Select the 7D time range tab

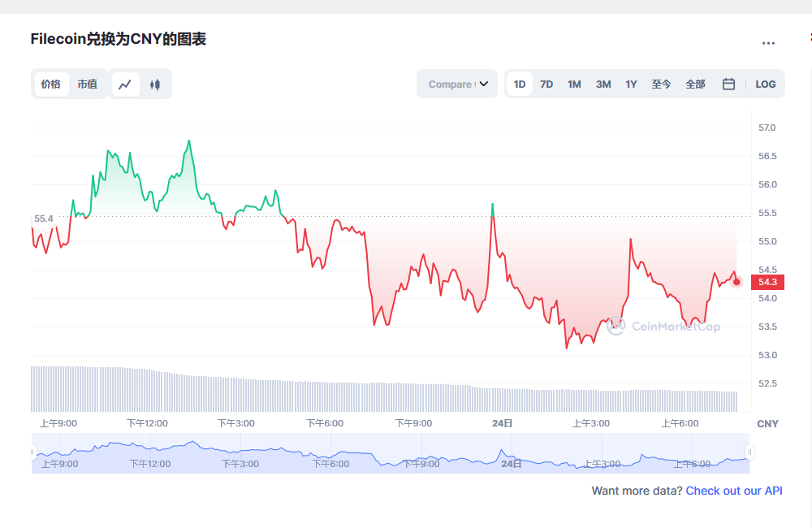[546, 84]
